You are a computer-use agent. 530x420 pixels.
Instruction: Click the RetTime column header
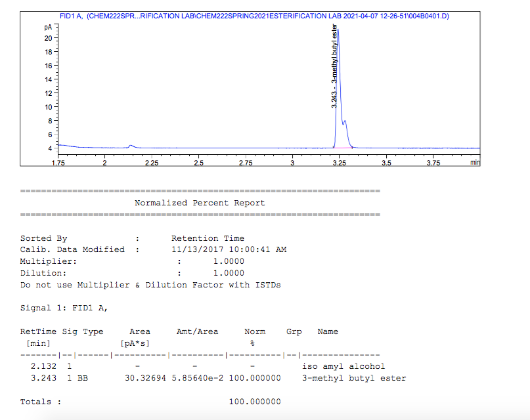pyautogui.click(x=37, y=331)
